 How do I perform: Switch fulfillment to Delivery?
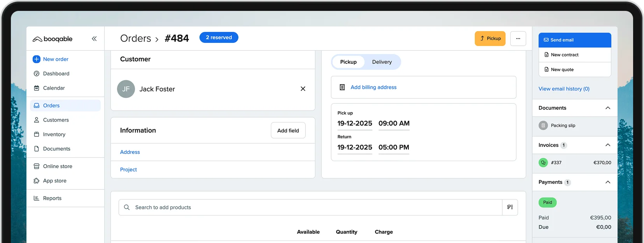(381, 62)
